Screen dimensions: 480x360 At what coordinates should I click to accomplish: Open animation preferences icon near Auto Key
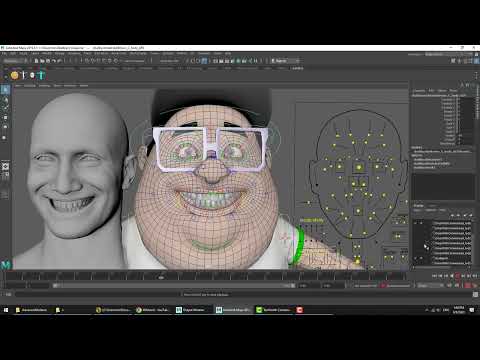tap(475, 286)
